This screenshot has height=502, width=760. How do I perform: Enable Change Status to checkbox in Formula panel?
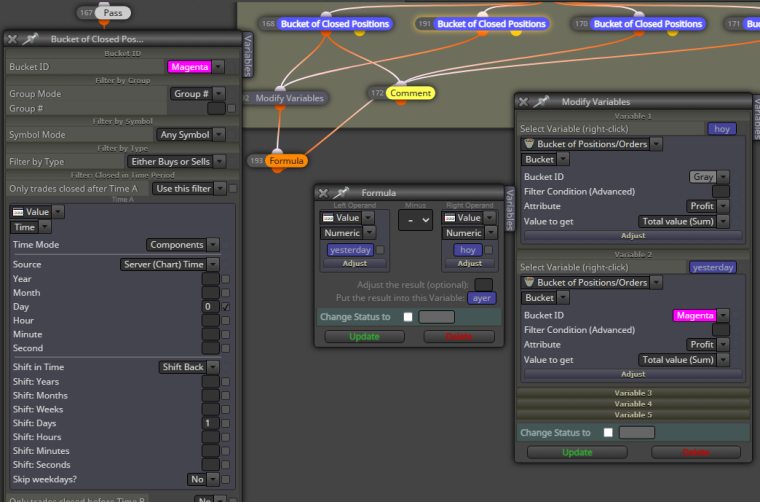(x=408, y=317)
